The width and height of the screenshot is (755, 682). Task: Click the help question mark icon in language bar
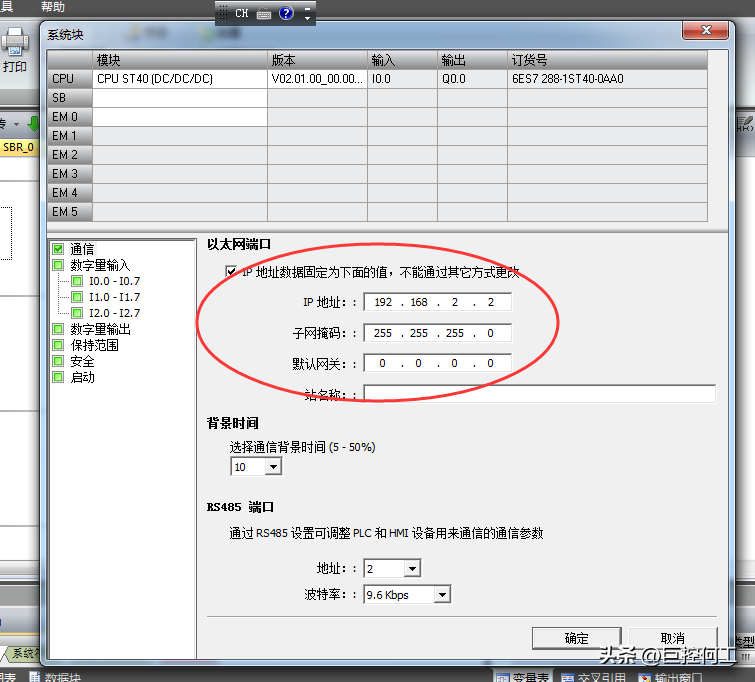(286, 13)
